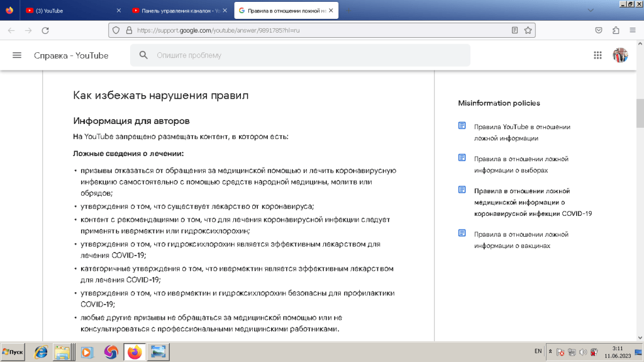The image size is (644, 362).
Task: Open the Help Center hamburger main menu
Action: (x=17, y=55)
